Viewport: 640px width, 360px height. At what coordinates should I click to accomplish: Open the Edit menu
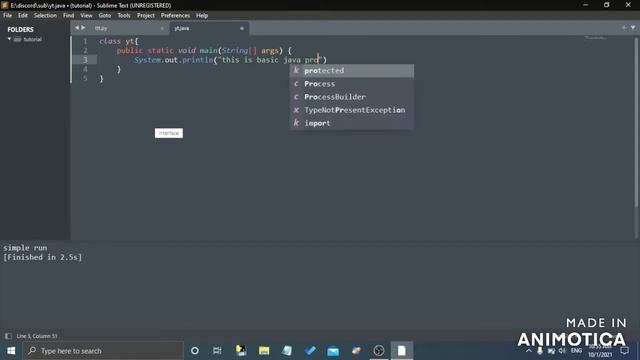[x=22, y=16]
